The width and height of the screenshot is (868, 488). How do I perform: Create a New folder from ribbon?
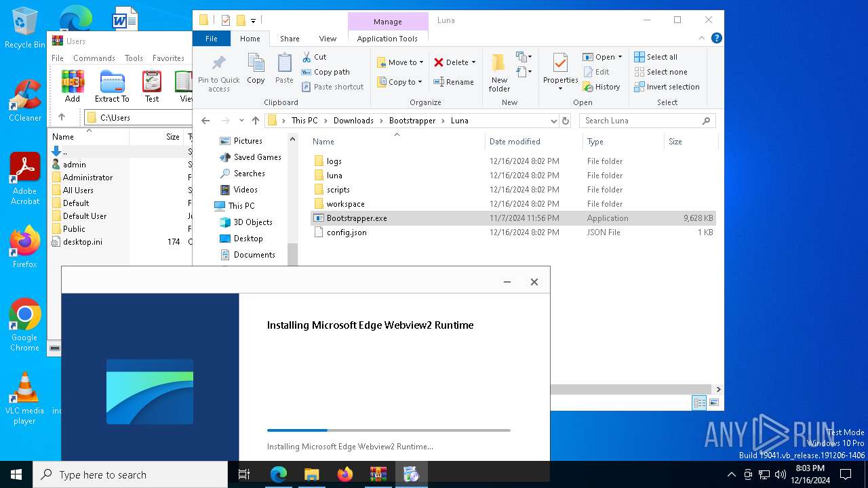[x=499, y=73]
